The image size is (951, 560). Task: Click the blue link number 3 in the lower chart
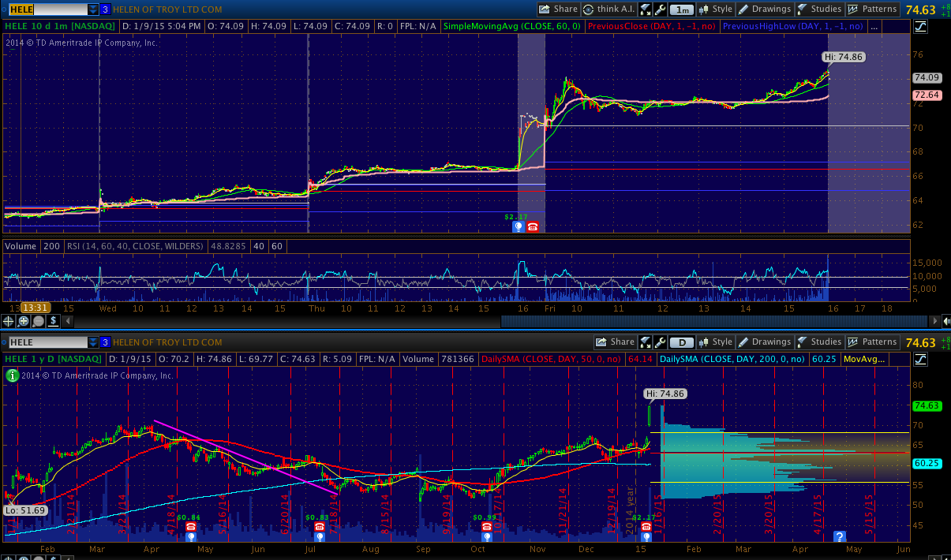tap(105, 342)
